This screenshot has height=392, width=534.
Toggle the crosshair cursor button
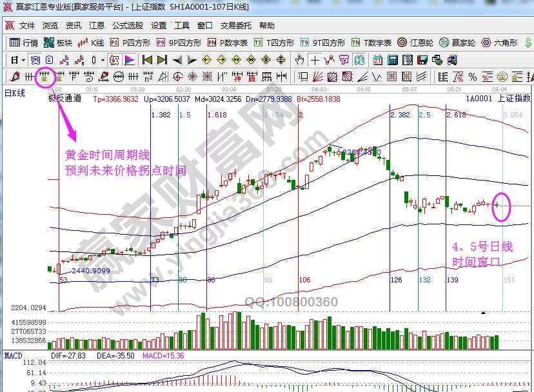(x=315, y=60)
